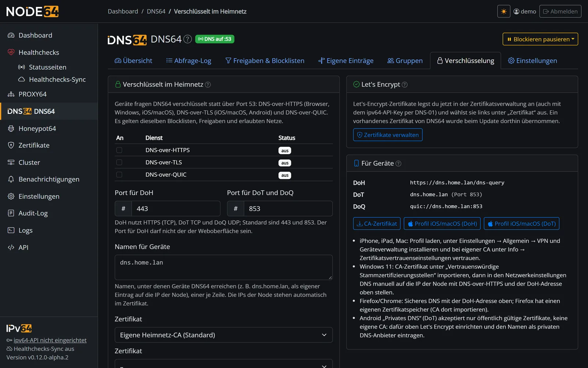The height and width of the screenshot is (368, 588).
Task: Click the Honeypot64 bug icon in sidebar
Action: (11, 128)
